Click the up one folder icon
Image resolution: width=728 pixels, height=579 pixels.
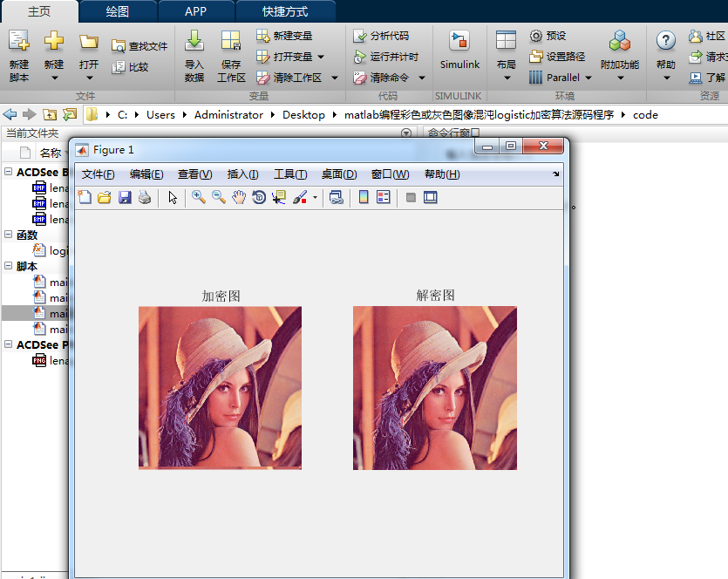49,114
